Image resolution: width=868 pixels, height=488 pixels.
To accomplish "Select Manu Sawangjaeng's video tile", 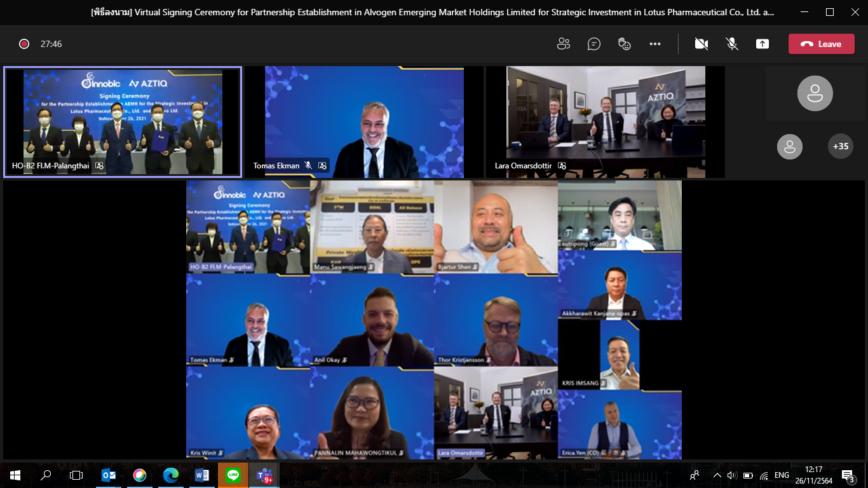I will (x=372, y=227).
